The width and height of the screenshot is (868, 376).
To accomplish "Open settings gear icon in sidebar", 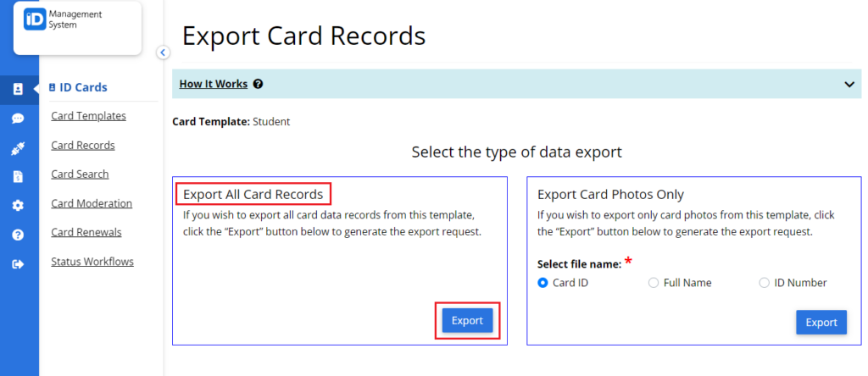I will point(18,206).
